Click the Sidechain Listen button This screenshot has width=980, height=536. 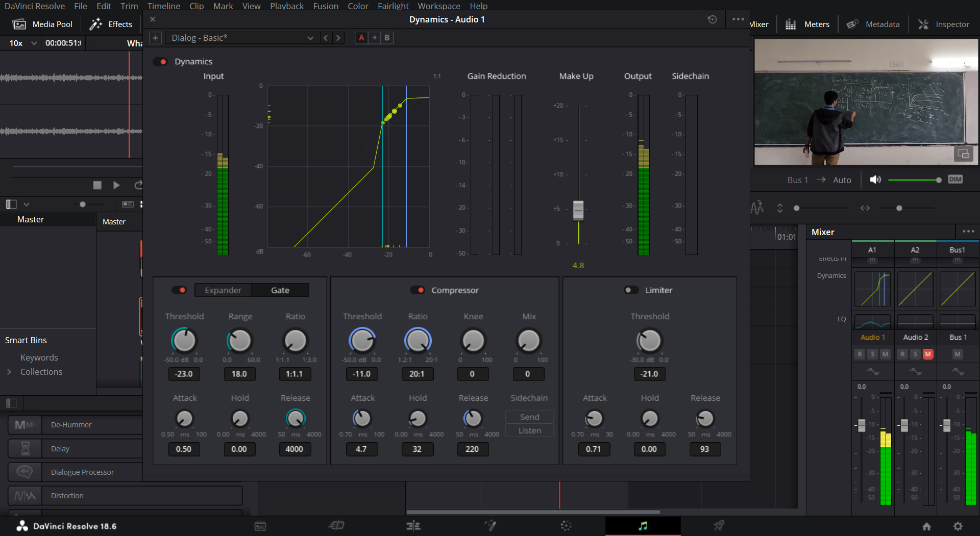click(529, 430)
